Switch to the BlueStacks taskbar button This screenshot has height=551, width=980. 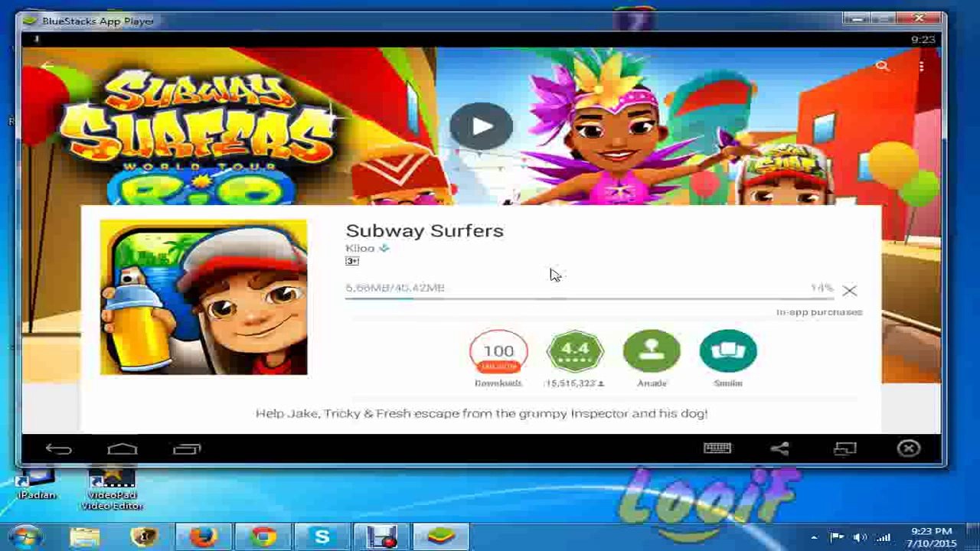(441, 537)
